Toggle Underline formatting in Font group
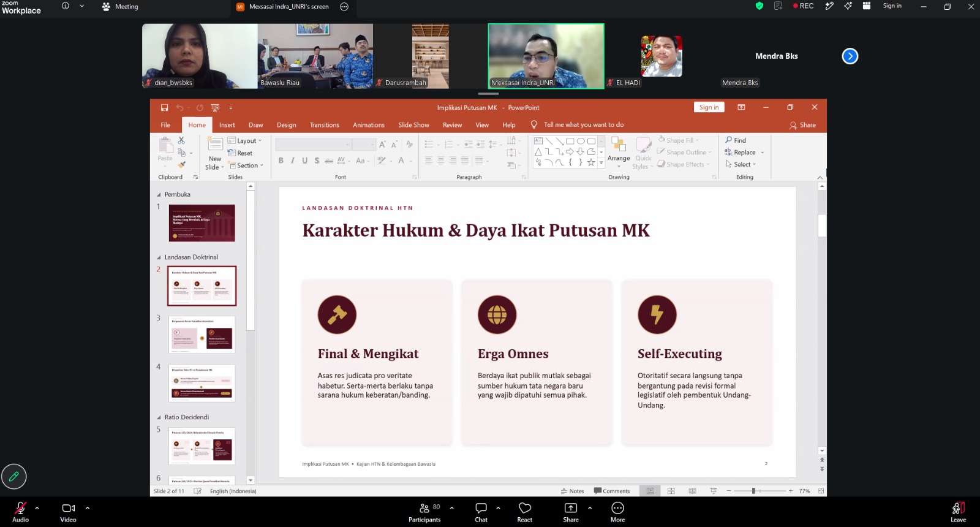 (x=304, y=161)
